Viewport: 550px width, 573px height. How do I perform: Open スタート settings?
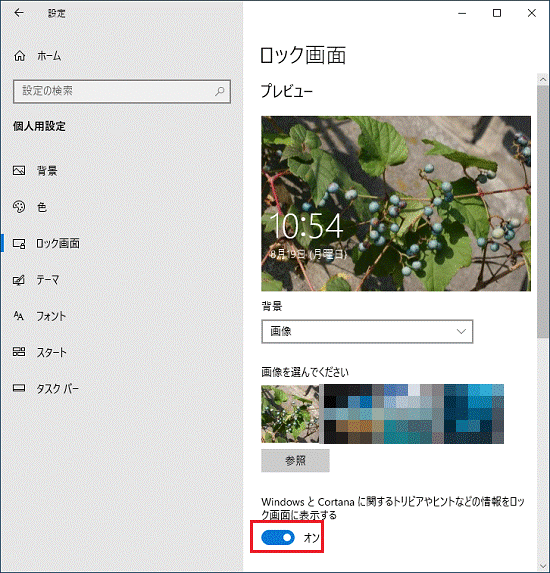point(52,352)
